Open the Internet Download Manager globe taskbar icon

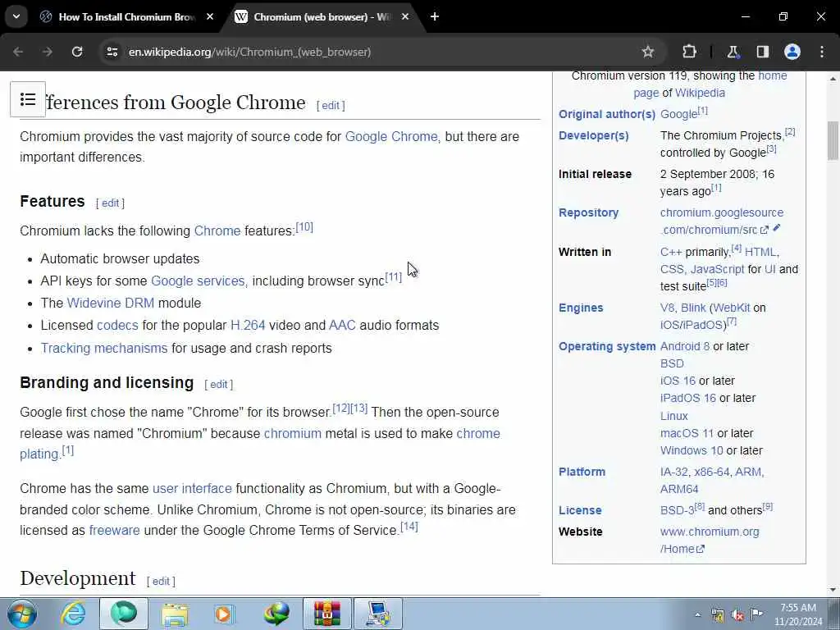point(276,614)
